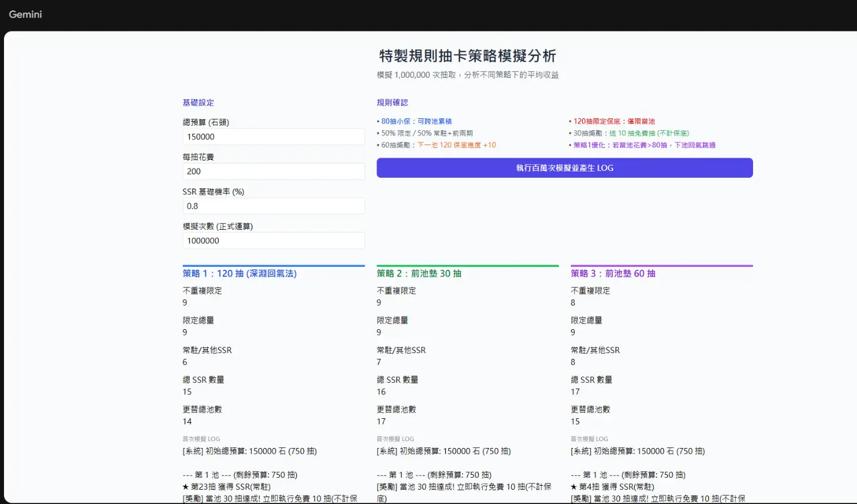
Task: Click the 策略1優化 rule text
Action: [x=643, y=145]
